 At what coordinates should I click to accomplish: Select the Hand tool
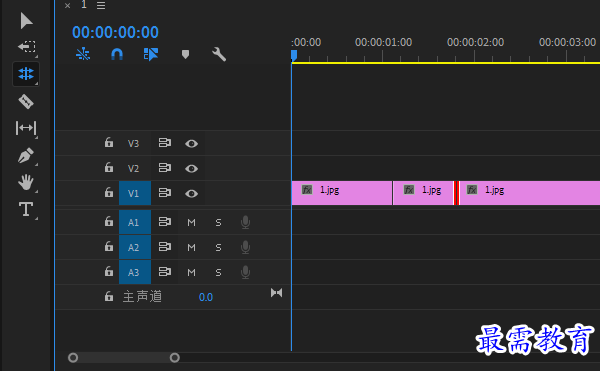pyautogui.click(x=26, y=182)
